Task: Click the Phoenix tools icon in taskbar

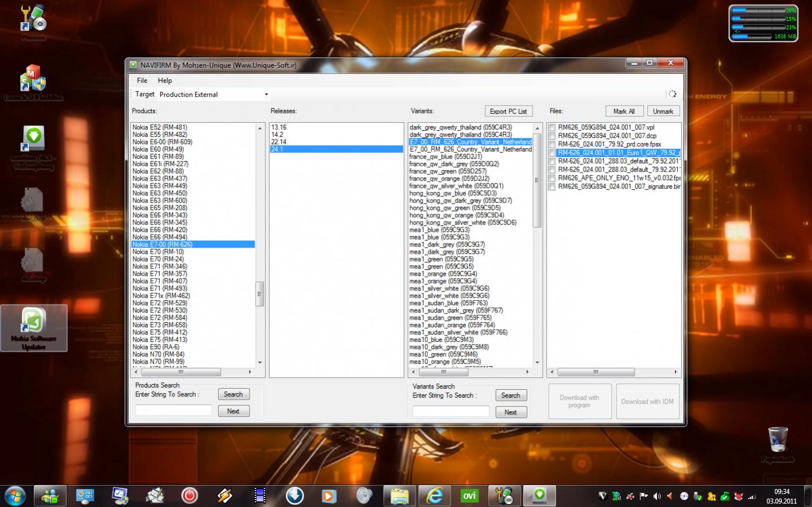Action: pos(504,496)
